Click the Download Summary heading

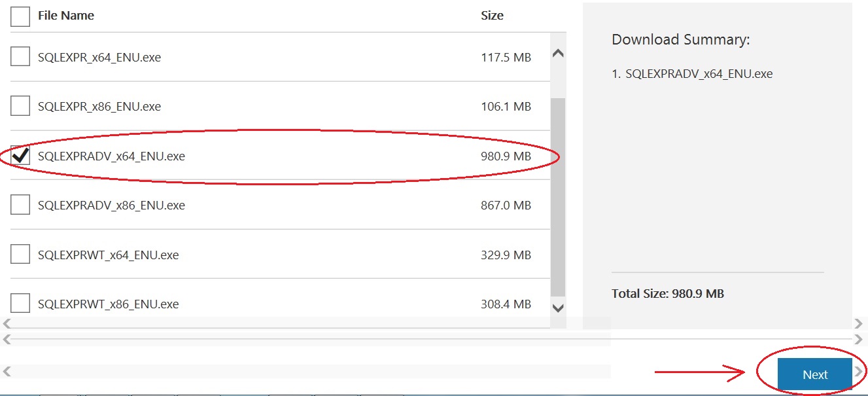tap(680, 40)
